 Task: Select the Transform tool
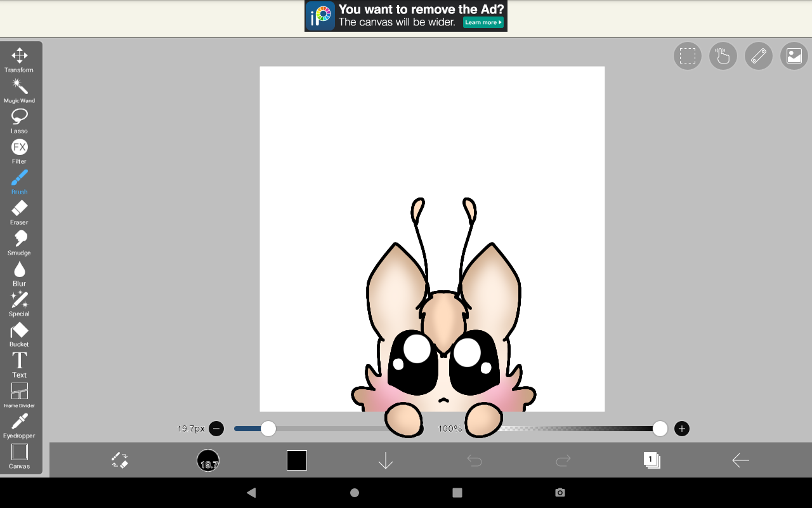[x=20, y=59]
